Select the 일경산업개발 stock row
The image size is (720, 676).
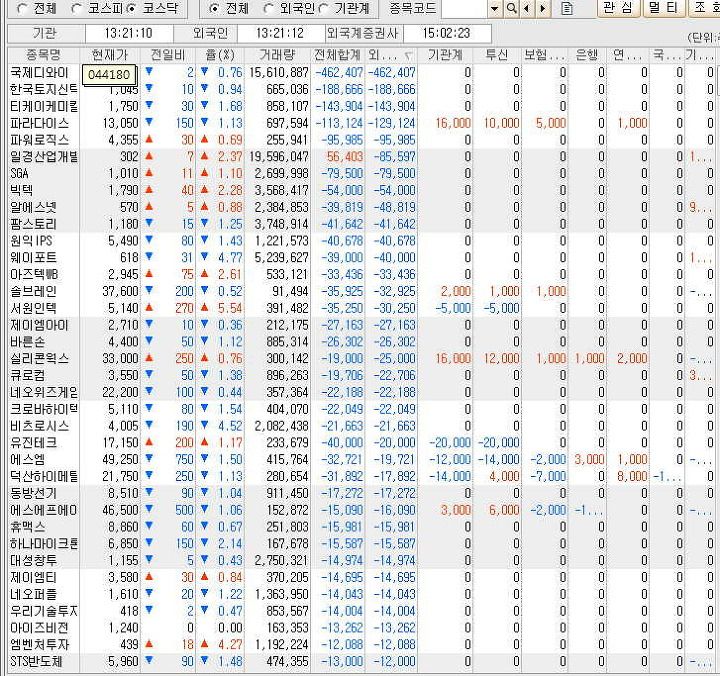[360, 157]
